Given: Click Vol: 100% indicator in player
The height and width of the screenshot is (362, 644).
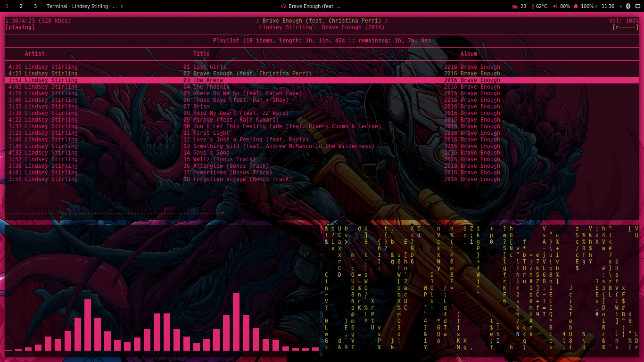Looking at the screenshot, I should [624, 21].
